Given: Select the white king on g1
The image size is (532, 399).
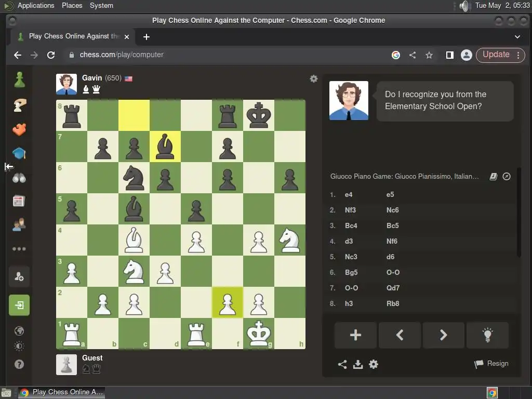Looking at the screenshot, I should pyautogui.click(x=259, y=334).
